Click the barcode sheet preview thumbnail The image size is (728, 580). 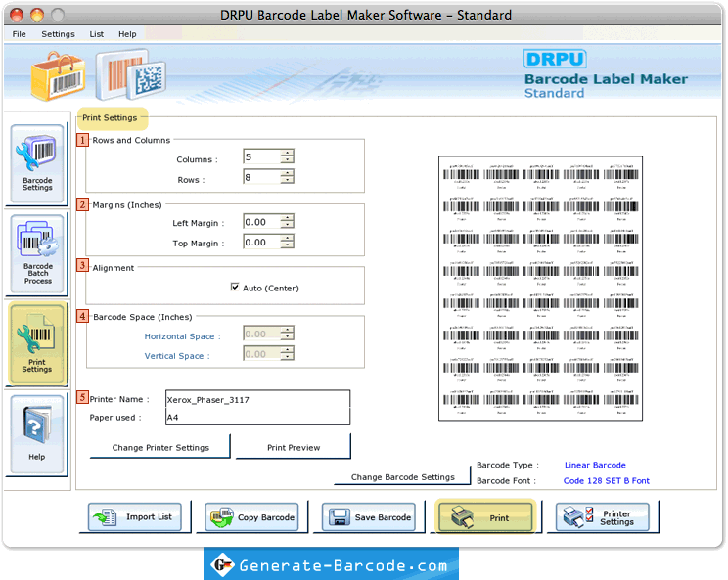coord(540,289)
